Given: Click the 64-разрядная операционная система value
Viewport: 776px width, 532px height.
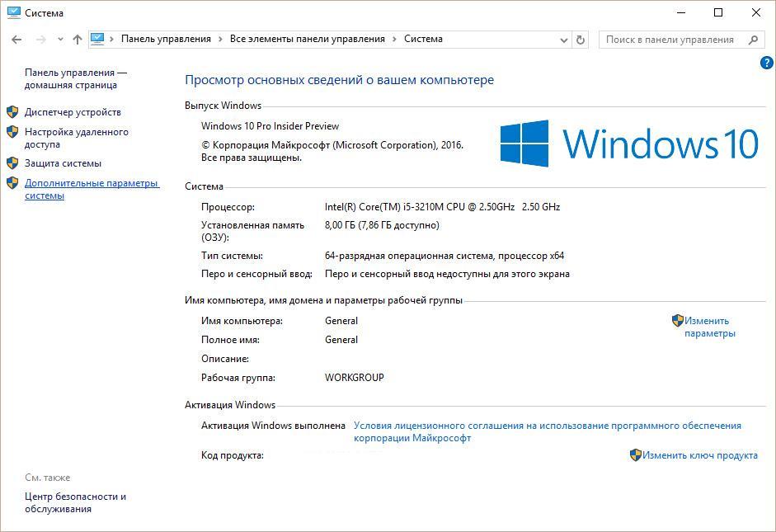Looking at the screenshot, I should click(444, 256).
